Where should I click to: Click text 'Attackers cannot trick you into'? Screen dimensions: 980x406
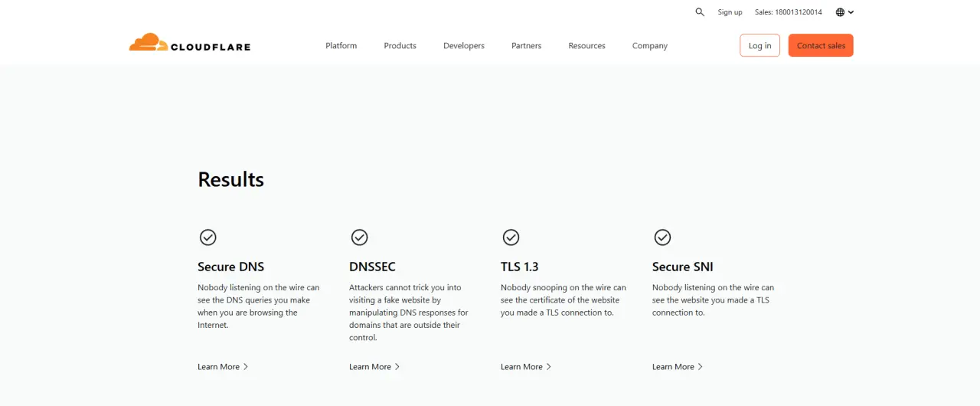pos(405,288)
